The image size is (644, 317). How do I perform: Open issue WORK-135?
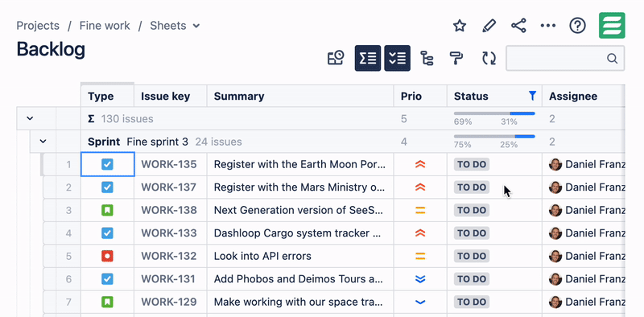tap(169, 165)
